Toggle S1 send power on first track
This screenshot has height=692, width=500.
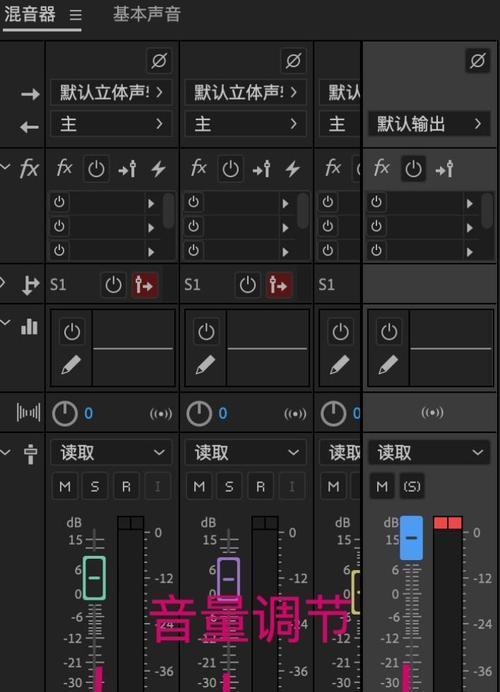(113, 285)
